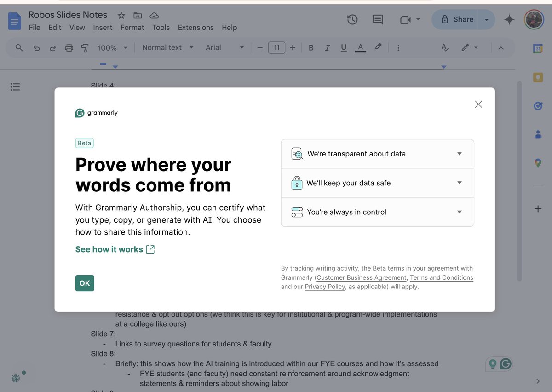Viewport: 552px width, 392px height.
Task: Expand We're transparent about data
Action: (377, 154)
